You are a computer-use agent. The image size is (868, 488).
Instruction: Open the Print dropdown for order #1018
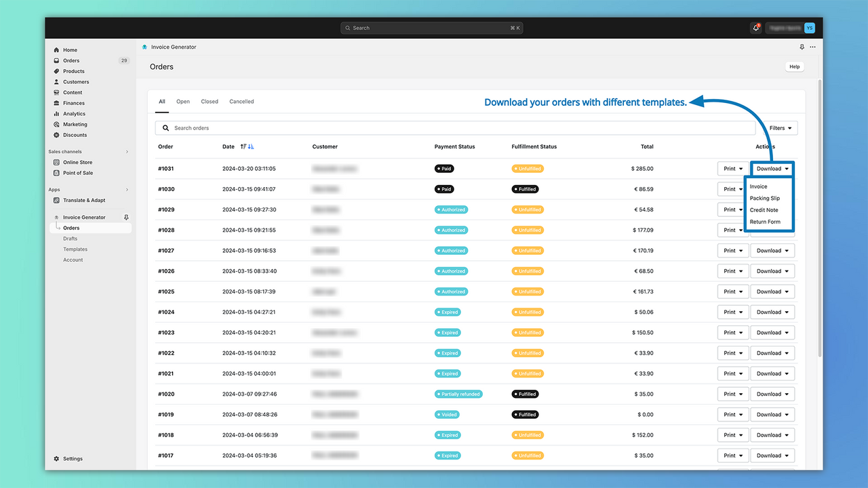click(733, 435)
